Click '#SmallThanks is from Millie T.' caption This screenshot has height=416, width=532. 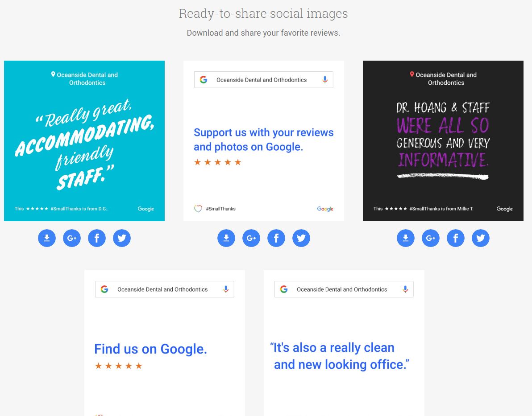(x=441, y=209)
